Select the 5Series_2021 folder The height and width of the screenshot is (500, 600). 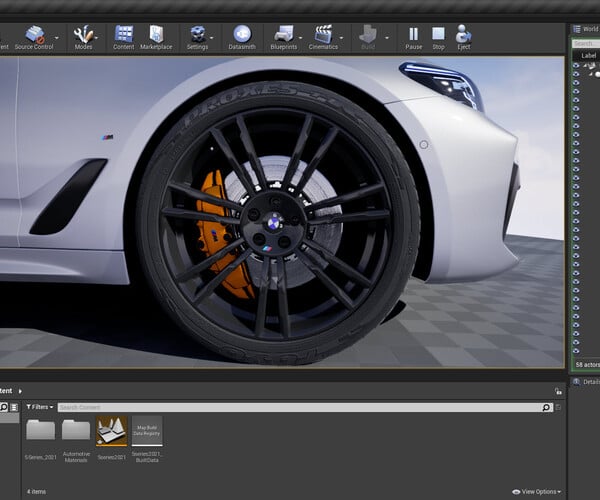pos(41,438)
